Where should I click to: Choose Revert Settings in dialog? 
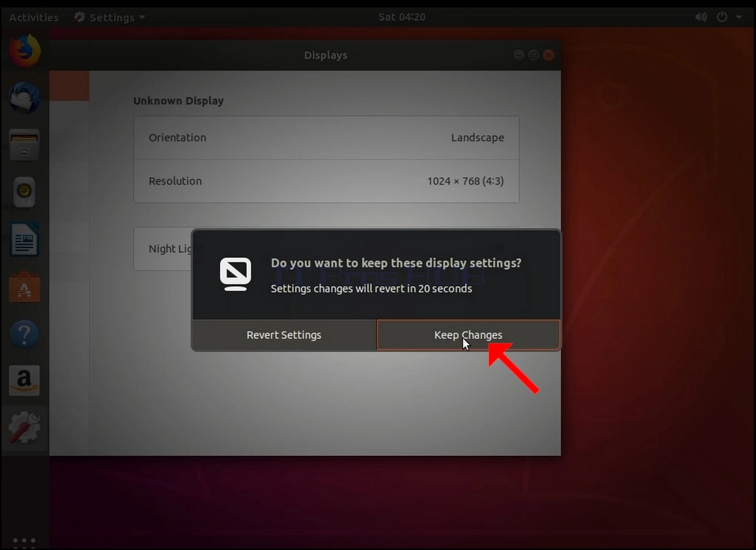point(284,335)
